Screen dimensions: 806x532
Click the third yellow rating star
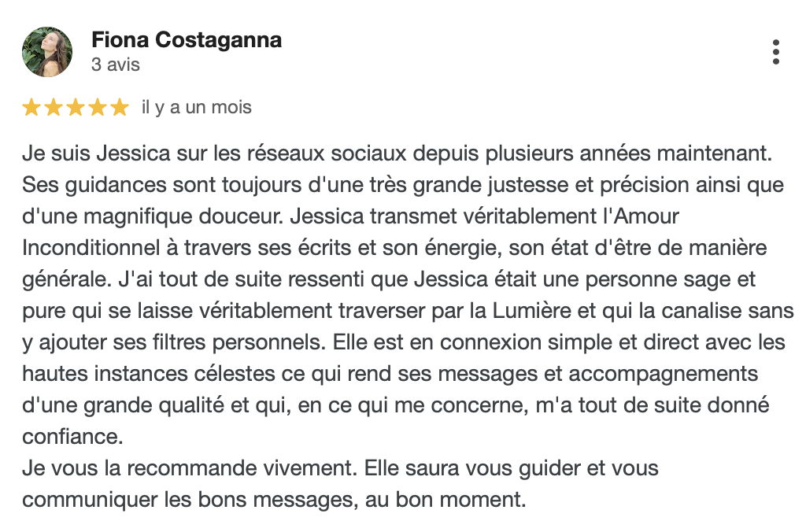coord(76,107)
